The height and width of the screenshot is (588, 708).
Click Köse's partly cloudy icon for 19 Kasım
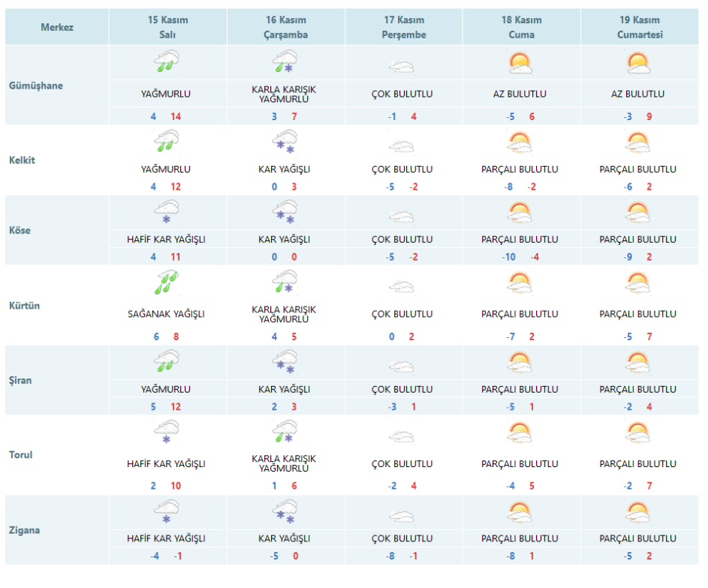pos(637,213)
